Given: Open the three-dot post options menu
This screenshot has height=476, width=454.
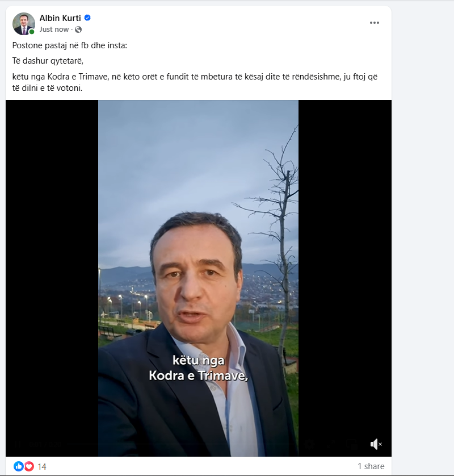Looking at the screenshot, I should tap(375, 23).
